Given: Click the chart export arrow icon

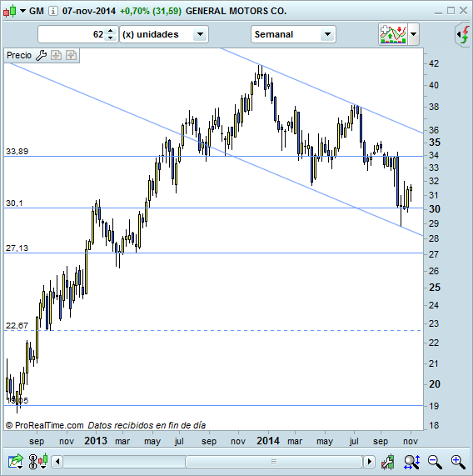Looking at the screenshot, I should point(16,462).
